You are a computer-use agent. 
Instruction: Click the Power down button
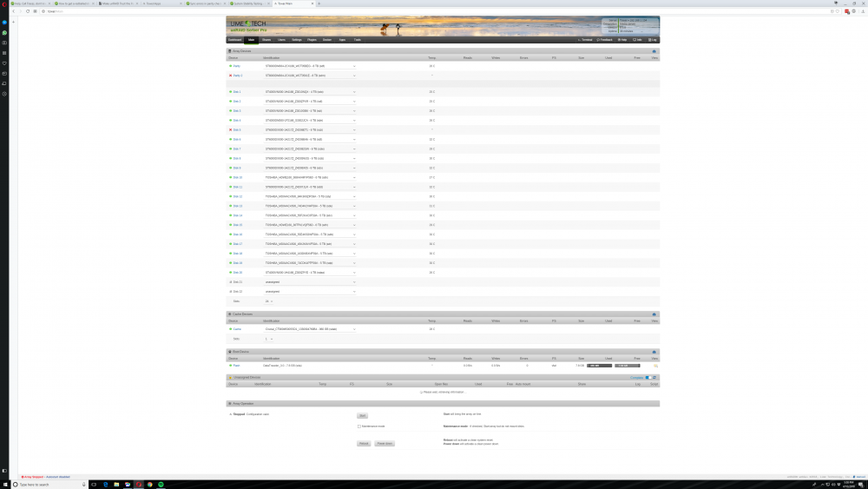(x=385, y=444)
